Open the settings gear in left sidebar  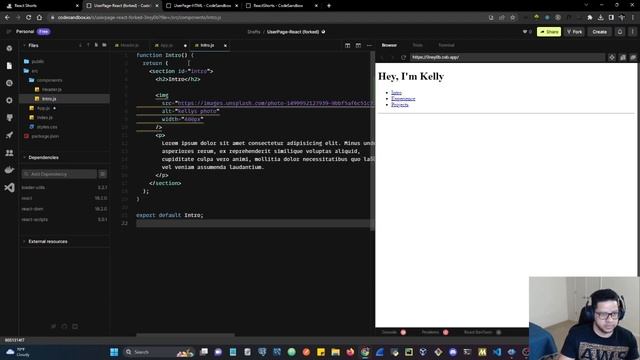(x=9, y=100)
